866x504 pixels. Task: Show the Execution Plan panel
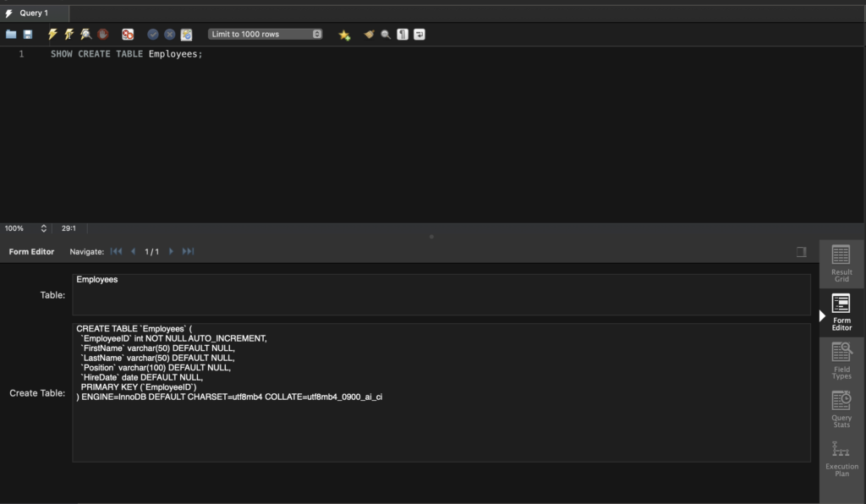click(841, 458)
